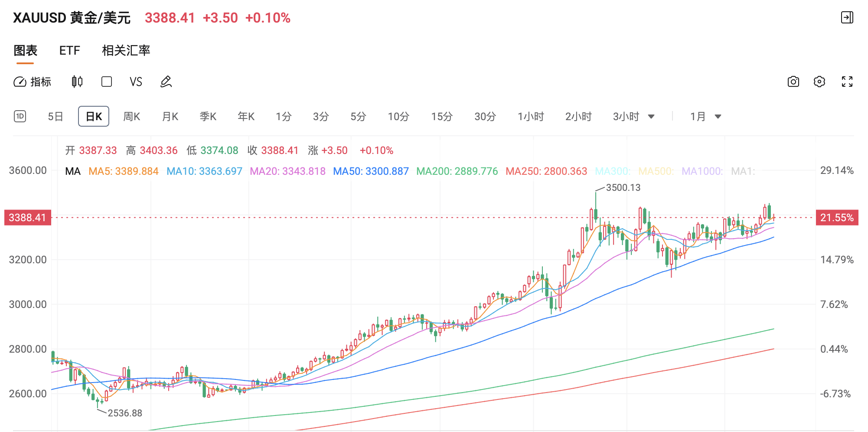This screenshot has height=432, width=868.
Task: Open the indicators (指标) gauge icon
Action: [x=20, y=82]
